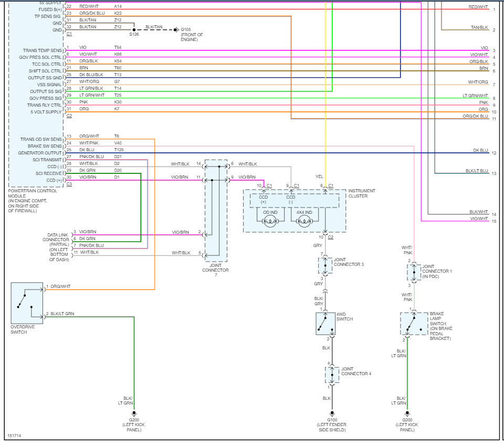Click the BLK/GRY wire label above 4WD Switch

pyautogui.click(x=319, y=301)
